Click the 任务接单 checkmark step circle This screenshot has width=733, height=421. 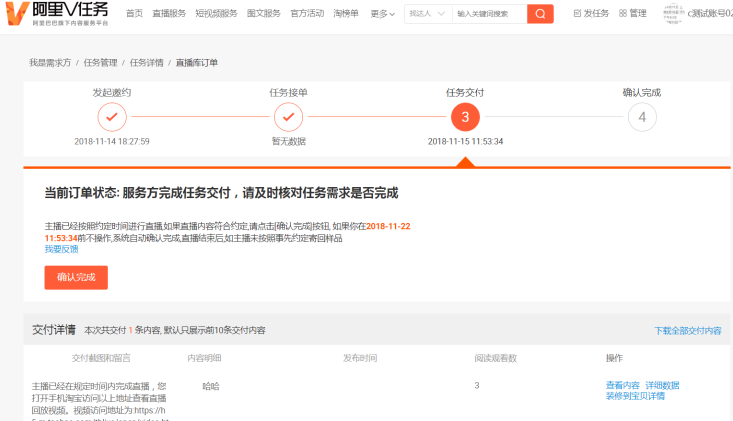288,117
